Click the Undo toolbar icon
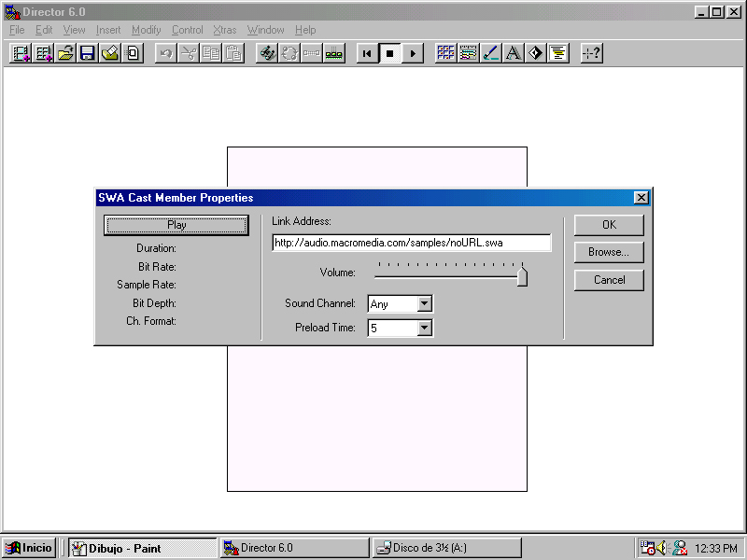 tap(166, 53)
